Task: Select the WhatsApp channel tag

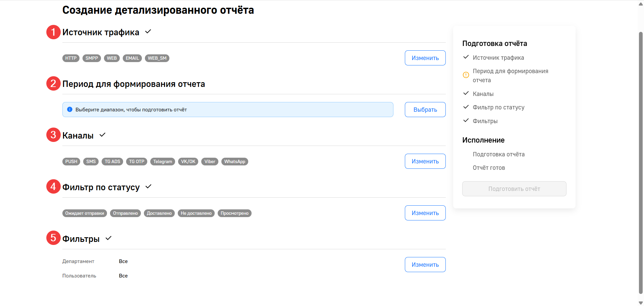Action: click(234, 162)
